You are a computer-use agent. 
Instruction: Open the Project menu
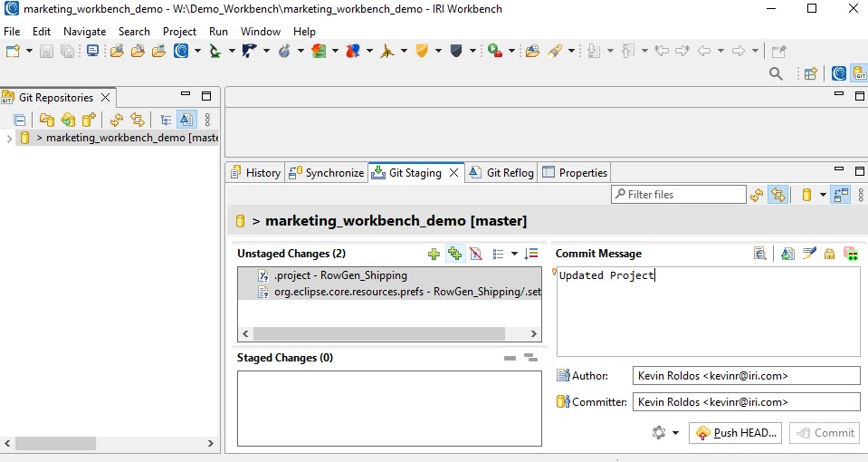tap(179, 32)
